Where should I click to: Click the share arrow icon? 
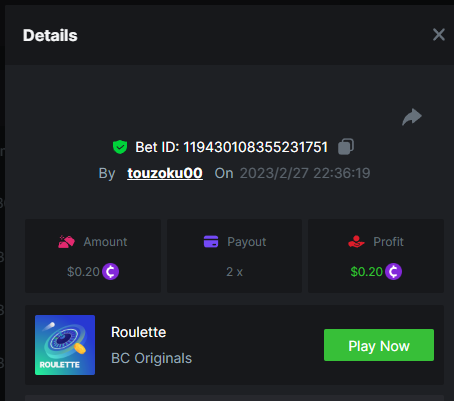[412, 117]
